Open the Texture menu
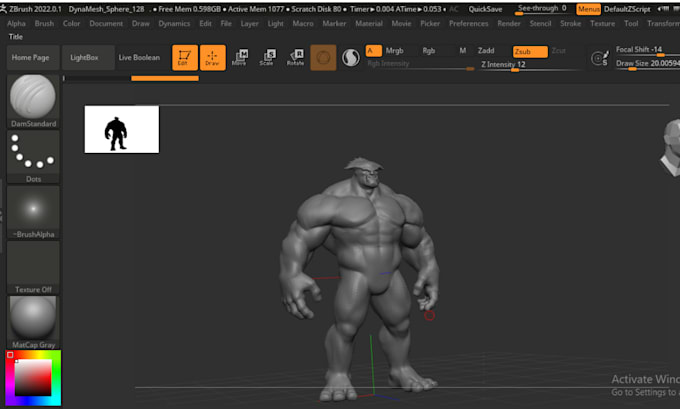Image resolution: width=680 pixels, height=409 pixels. click(x=603, y=23)
